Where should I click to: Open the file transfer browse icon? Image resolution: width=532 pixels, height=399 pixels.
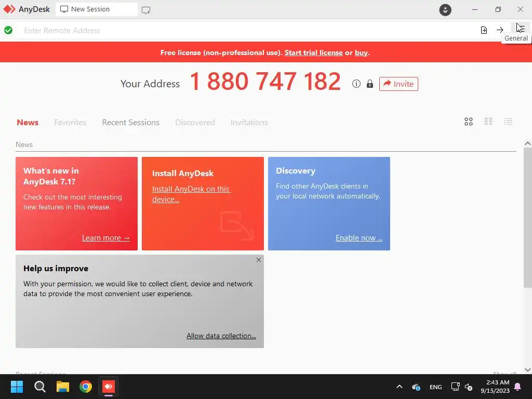coord(484,30)
